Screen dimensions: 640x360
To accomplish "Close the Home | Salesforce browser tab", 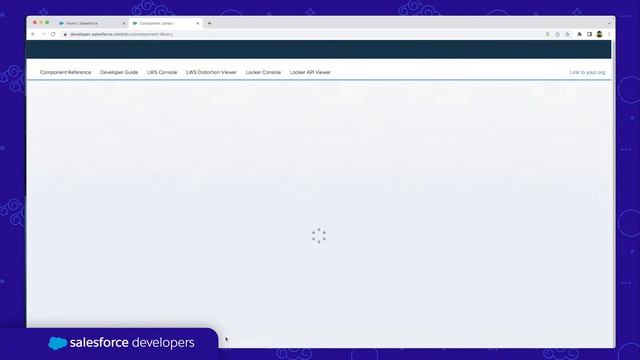I will pyautogui.click(x=124, y=23).
